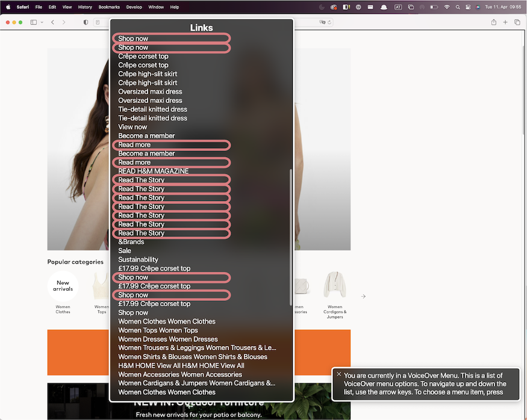Show the Safari sidebar
Viewport: 527px width, 420px height.
[x=34, y=22]
